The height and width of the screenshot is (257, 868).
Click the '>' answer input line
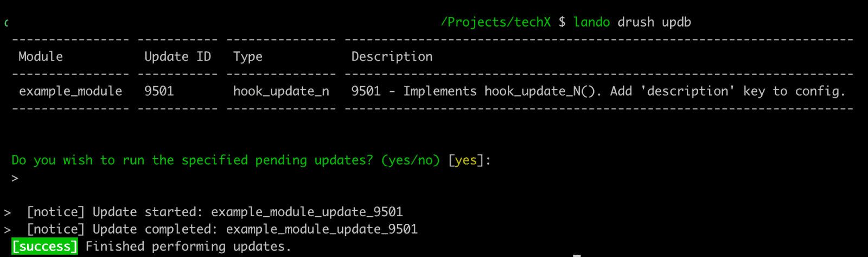click(15, 178)
